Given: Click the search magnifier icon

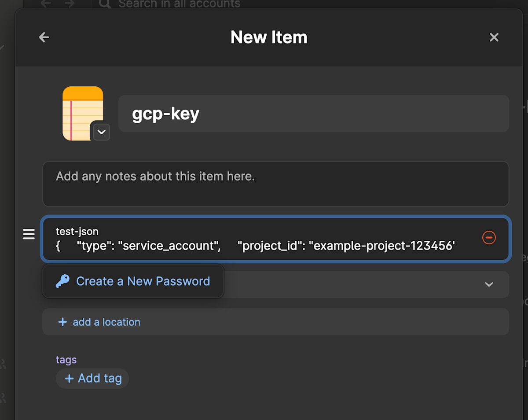Looking at the screenshot, I should 105,4.
